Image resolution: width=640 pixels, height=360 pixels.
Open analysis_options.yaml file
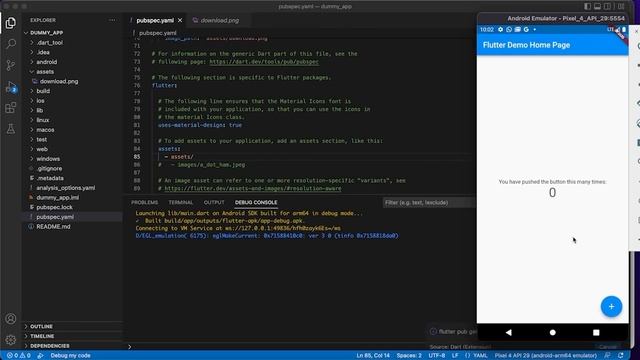[x=65, y=188]
